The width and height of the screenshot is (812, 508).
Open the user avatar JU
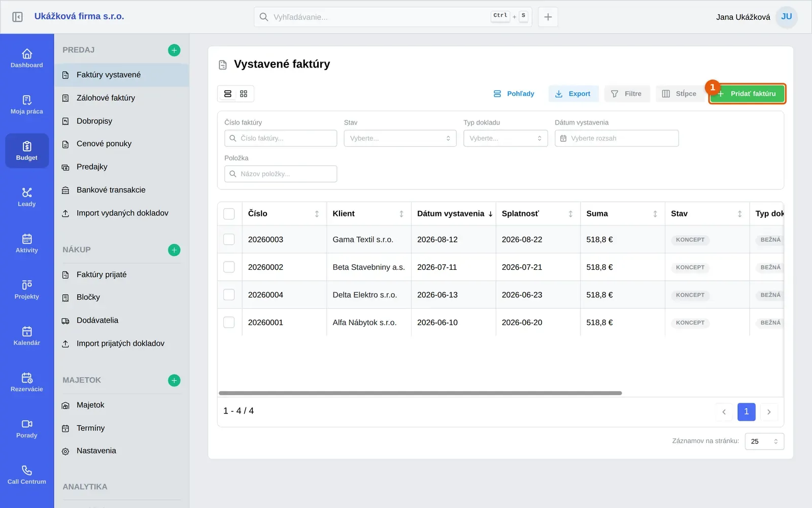point(787,17)
